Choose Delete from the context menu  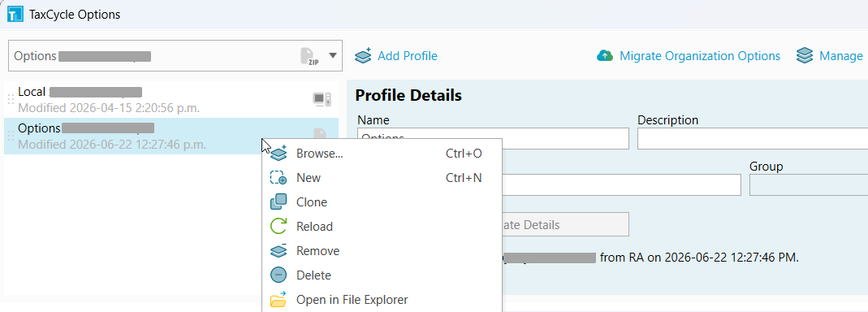click(x=382, y=275)
